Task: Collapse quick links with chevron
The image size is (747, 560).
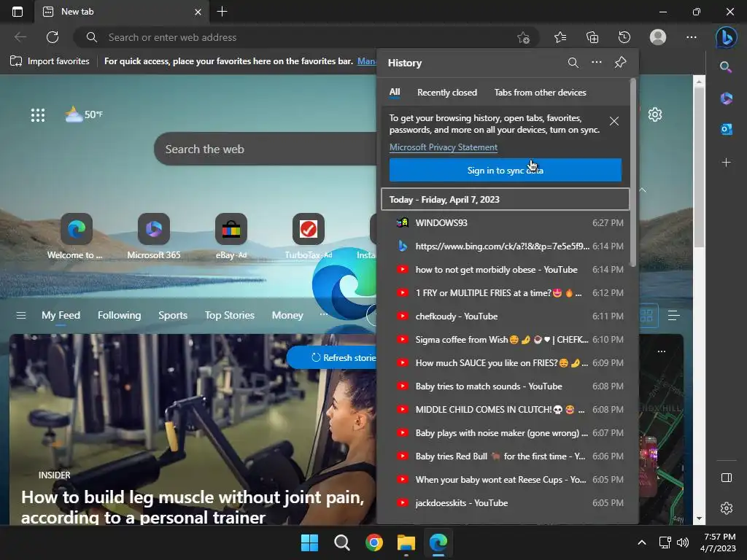Action: coord(643,190)
